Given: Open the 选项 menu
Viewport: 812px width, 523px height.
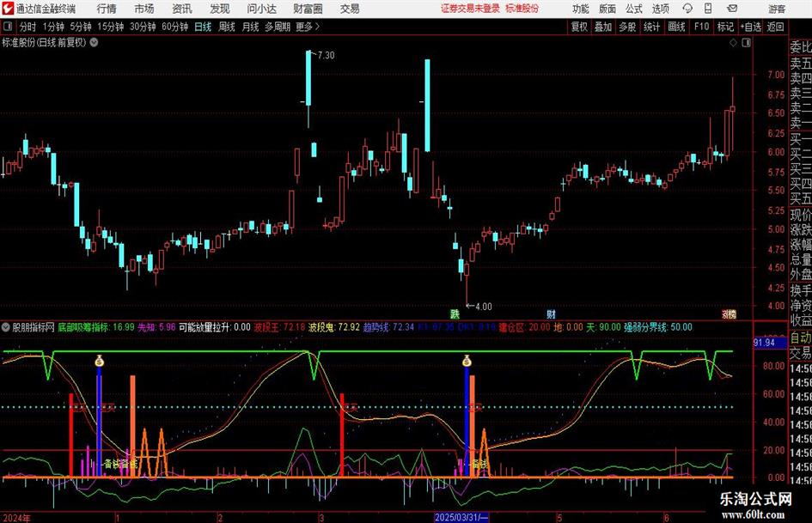Looking at the screenshot, I should [660, 9].
